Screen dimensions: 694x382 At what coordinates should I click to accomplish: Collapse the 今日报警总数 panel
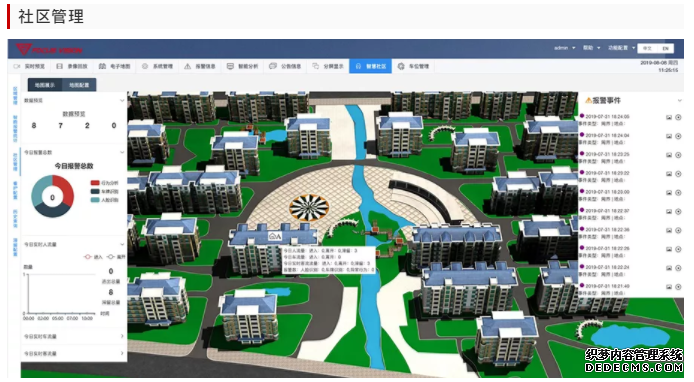pos(122,152)
